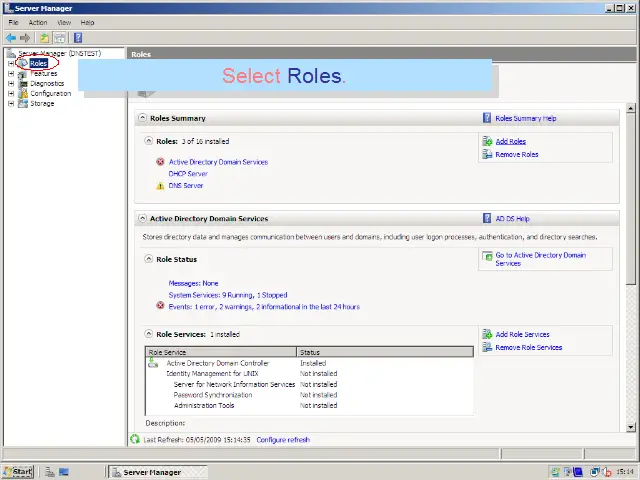The image size is (640, 480).
Task: Click the Add Roles icon
Action: pyautogui.click(x=487, y=141)
